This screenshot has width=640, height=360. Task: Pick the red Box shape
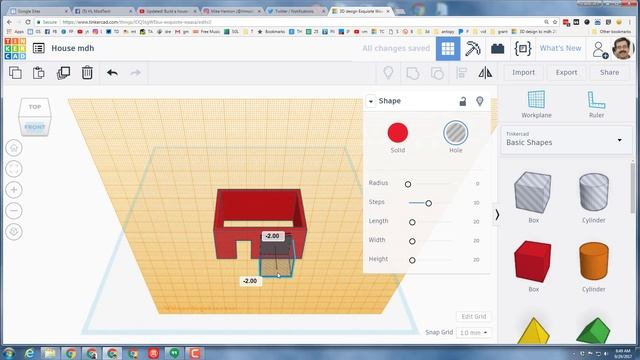533,261
